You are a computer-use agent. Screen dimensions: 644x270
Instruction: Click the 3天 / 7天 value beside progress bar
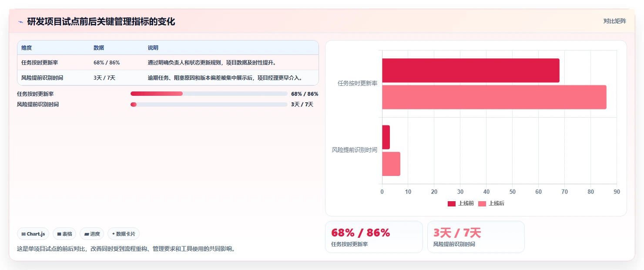click(x=302, y=105)
